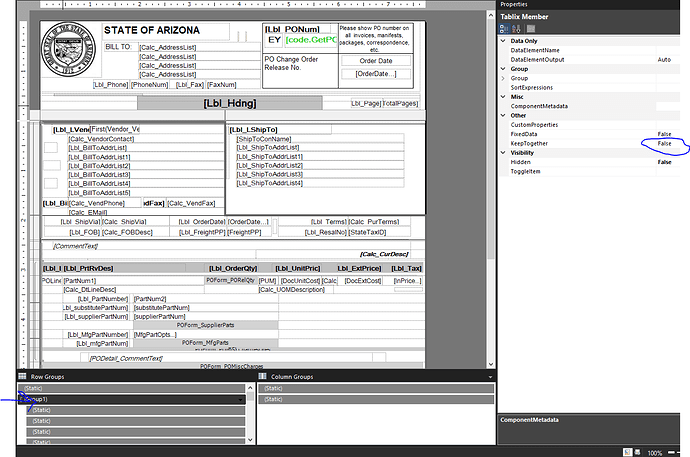
Task: Open the Hidden property value field
Action: pos(664,162)
